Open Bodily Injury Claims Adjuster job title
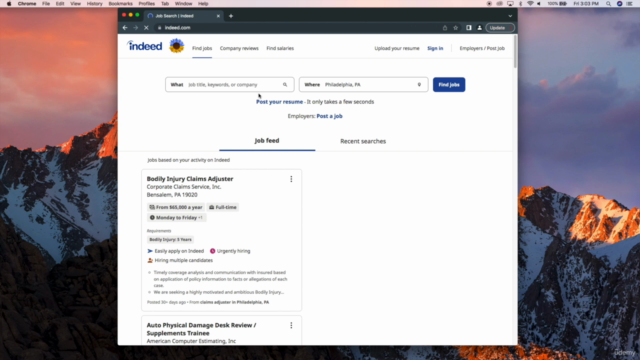 tap(190, 179)
